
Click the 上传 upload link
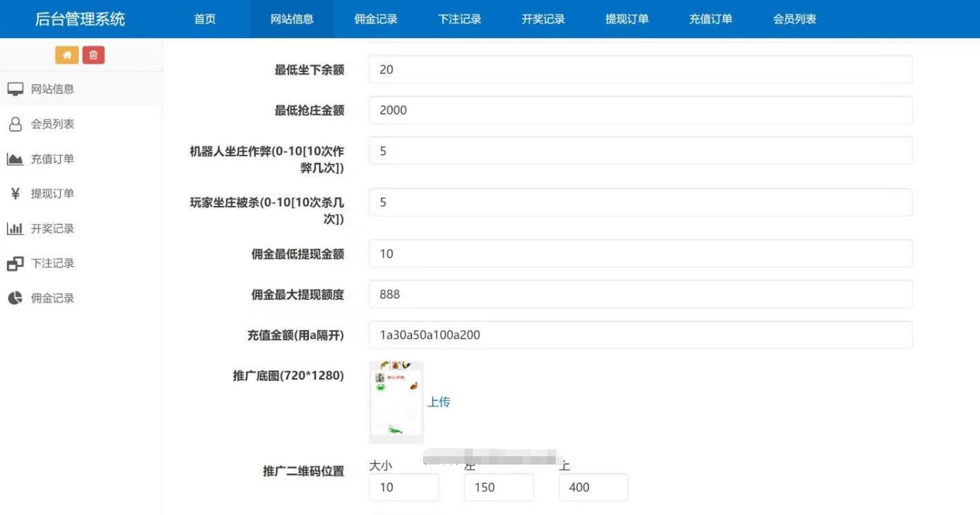pos(440,402)
